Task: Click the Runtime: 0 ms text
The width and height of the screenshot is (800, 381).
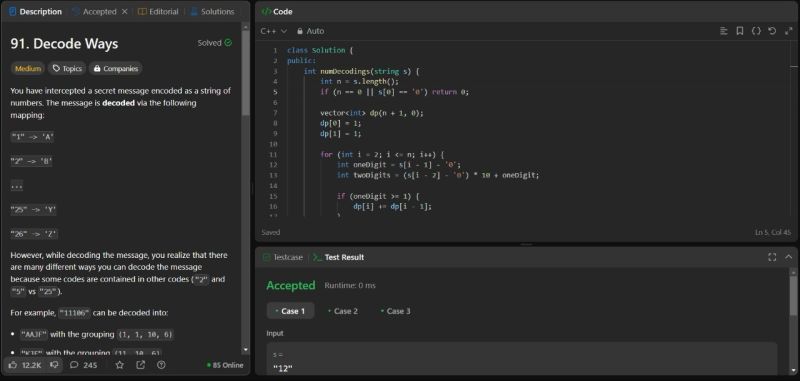Action: [x=350, y=286]
